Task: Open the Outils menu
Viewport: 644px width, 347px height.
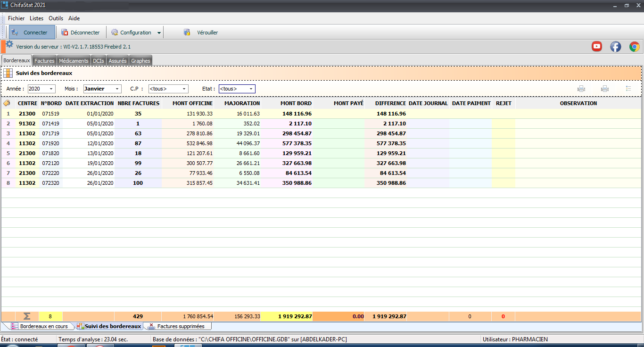Action: [x=56, y=18]
